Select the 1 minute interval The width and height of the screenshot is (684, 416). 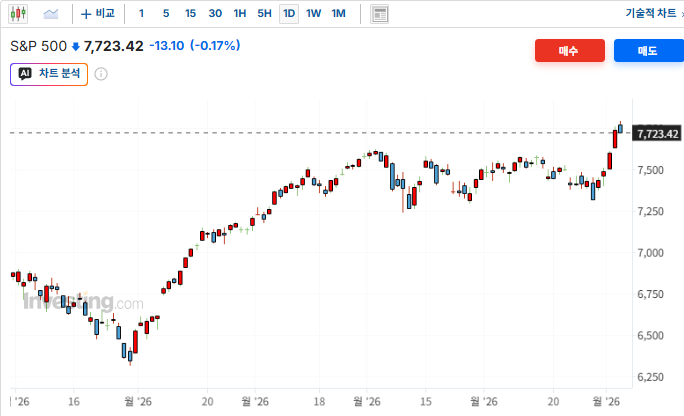point(141,14)
